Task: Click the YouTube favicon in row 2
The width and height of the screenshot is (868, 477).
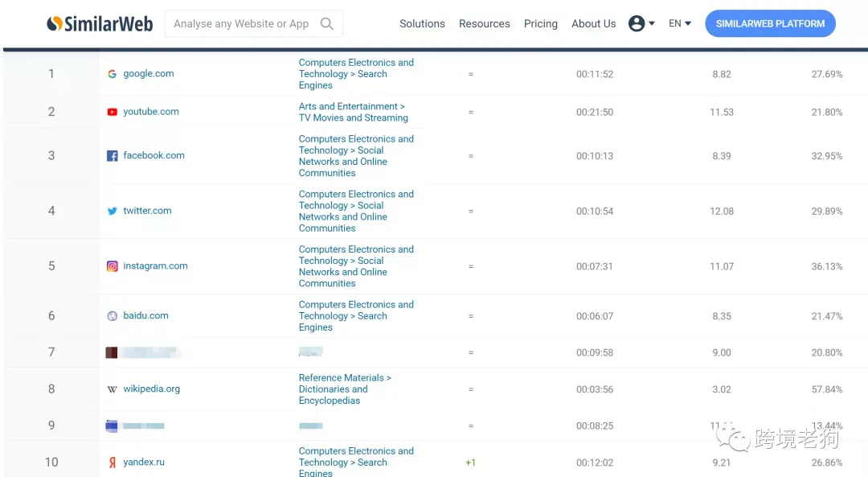Action: click(112, 112)
